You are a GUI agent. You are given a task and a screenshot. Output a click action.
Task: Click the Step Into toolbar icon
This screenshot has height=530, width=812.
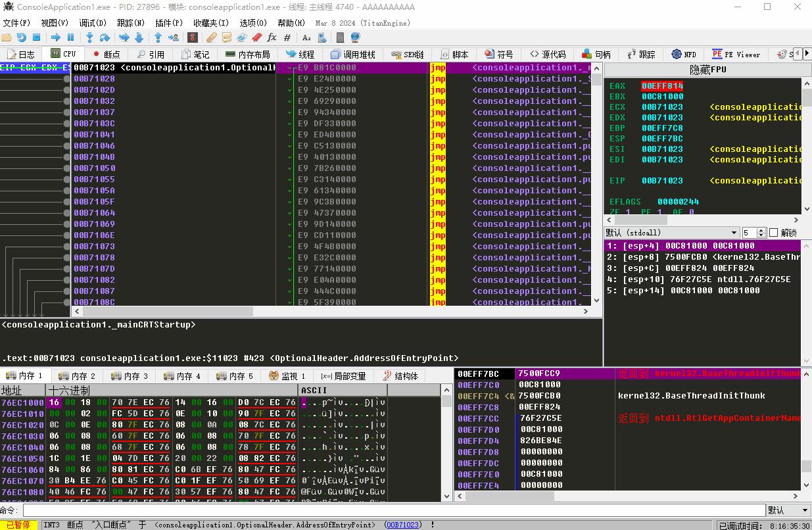[x=89, y=37]
